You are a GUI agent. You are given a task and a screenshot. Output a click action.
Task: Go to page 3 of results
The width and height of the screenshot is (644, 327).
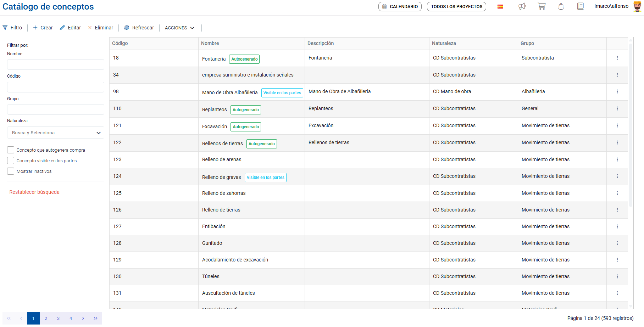click(58, 318)
